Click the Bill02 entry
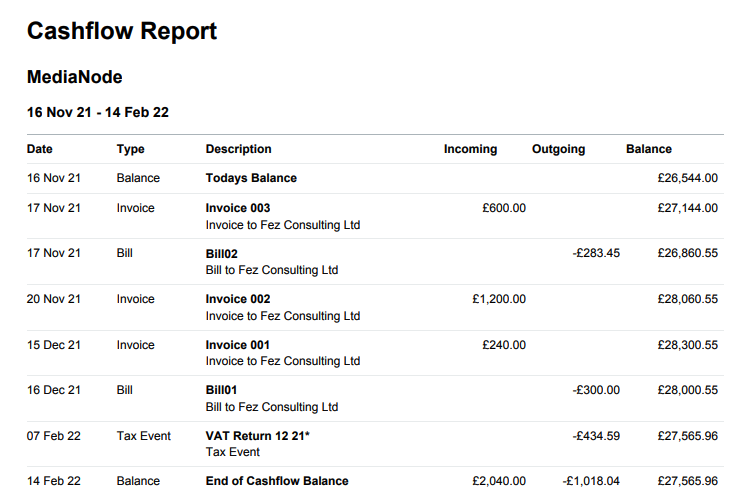 (x=221, y=254)
